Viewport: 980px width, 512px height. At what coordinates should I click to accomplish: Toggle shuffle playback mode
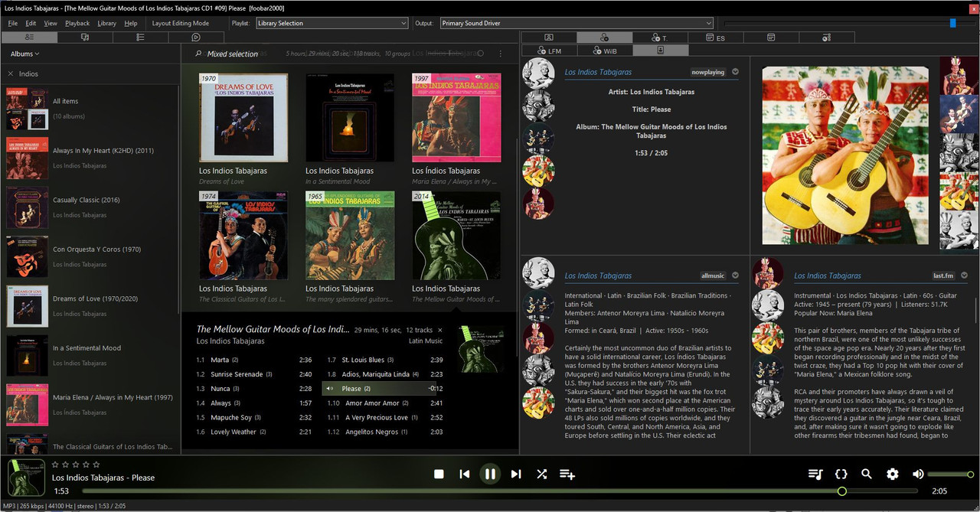pos(542,474)
